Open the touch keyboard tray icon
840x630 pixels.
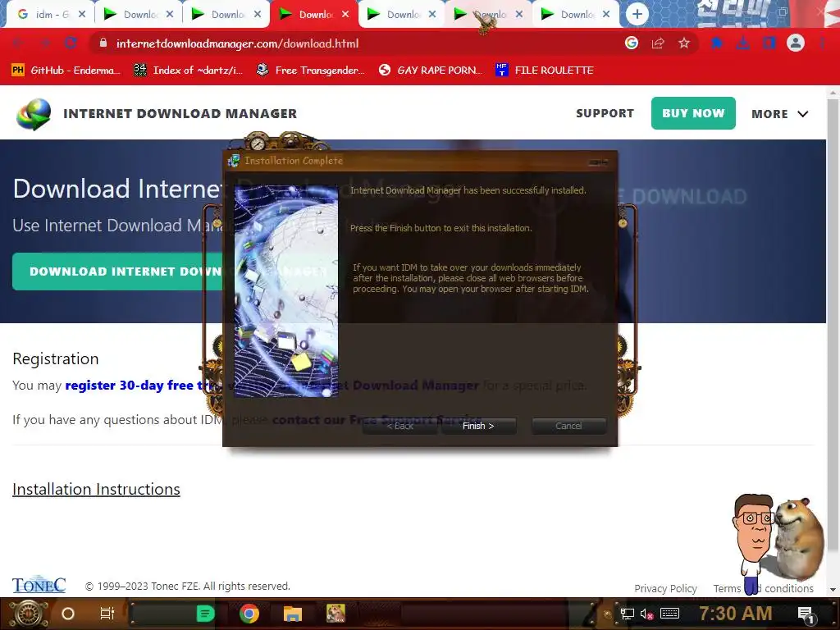[669, 614]
